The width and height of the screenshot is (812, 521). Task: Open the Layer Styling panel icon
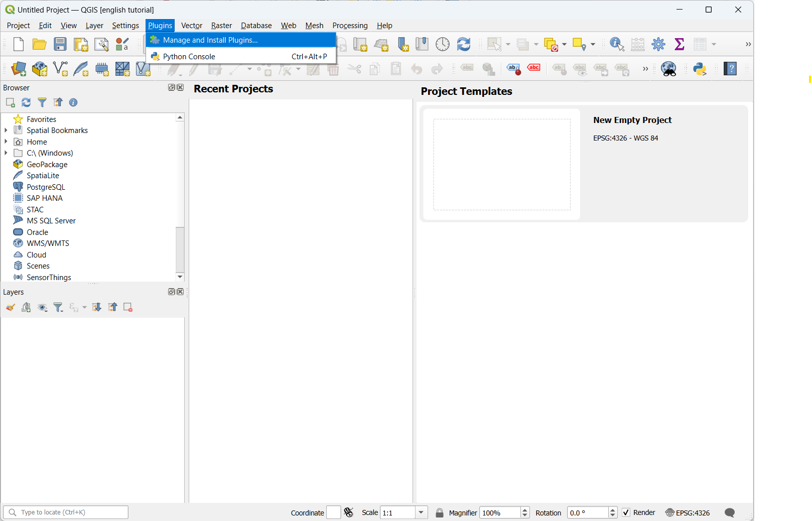click(10, 307)
